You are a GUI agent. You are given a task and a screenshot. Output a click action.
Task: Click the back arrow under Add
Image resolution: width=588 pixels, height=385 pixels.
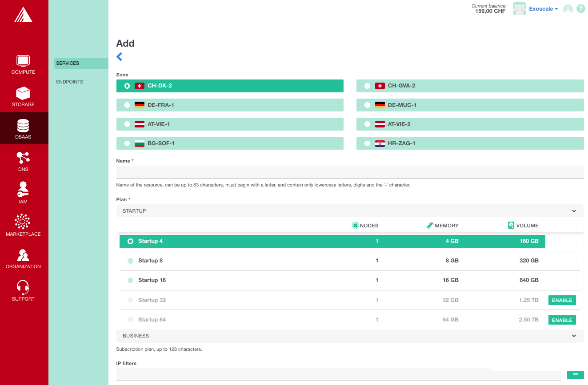tap(119, 57)
